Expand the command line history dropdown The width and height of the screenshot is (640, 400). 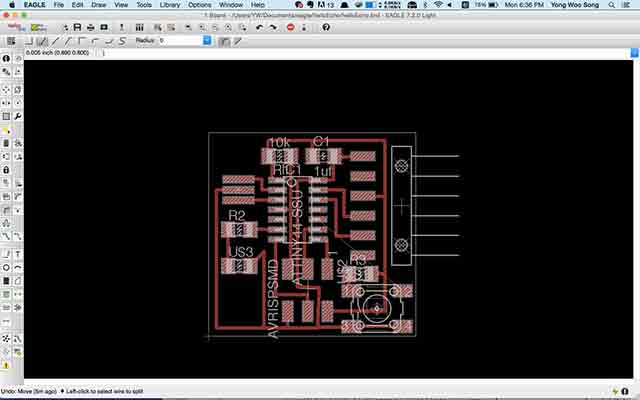[x=634, y=53]
